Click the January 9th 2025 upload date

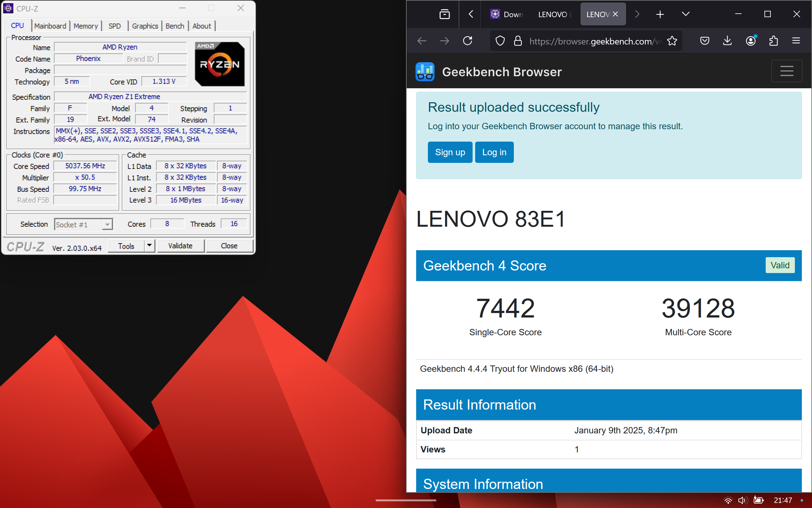coord(625,431)
